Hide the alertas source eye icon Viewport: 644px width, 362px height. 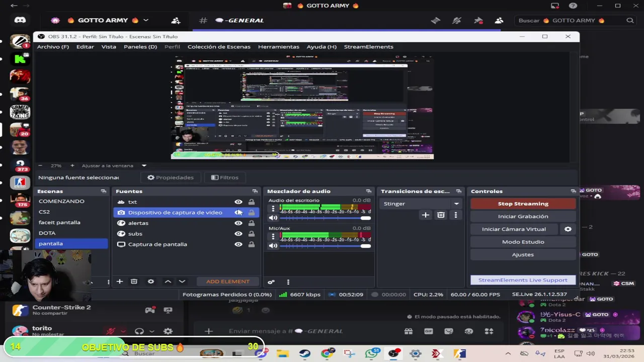click(238, 223)
